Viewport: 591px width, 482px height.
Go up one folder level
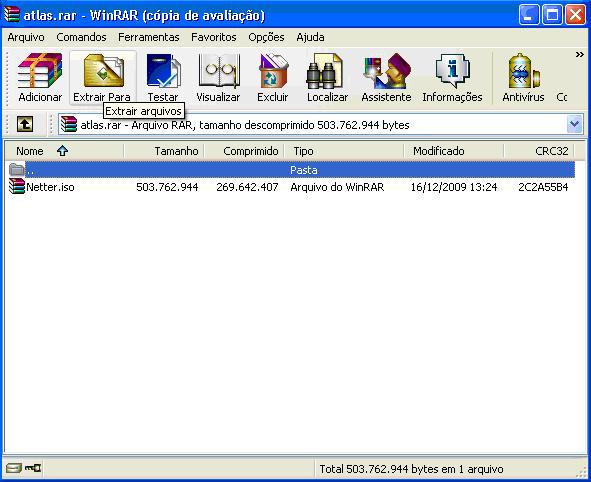[25, 124]
